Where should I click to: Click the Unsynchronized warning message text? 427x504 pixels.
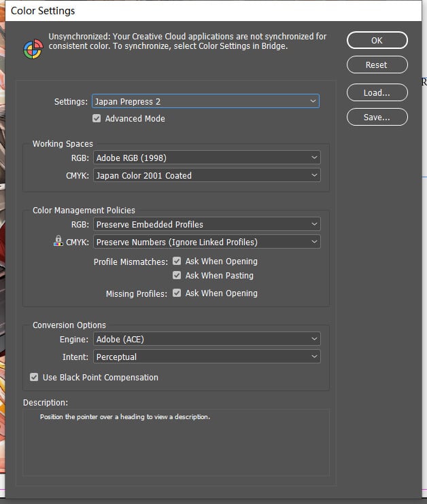point(187,41)
